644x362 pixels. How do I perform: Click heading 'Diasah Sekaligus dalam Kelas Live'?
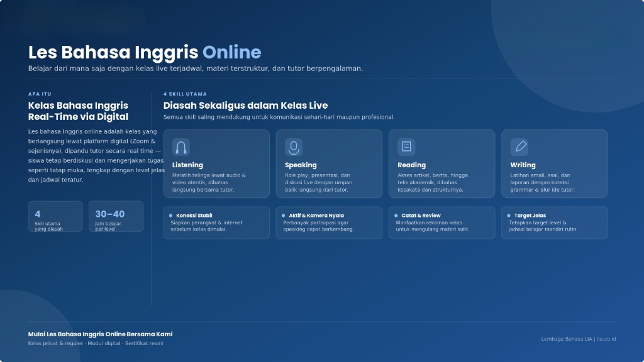pos(246,106)
